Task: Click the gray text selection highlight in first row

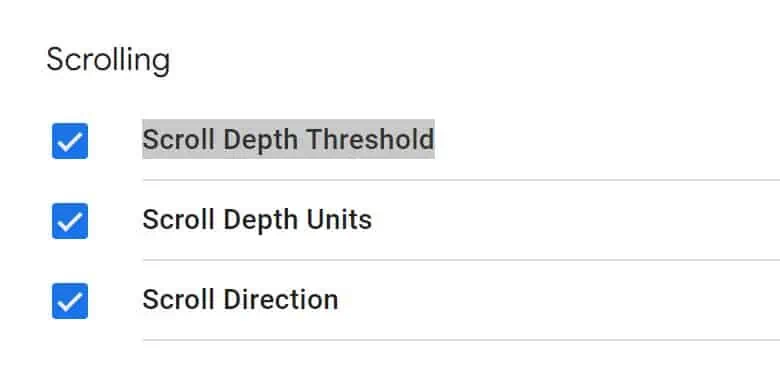Action: point(289,139)
